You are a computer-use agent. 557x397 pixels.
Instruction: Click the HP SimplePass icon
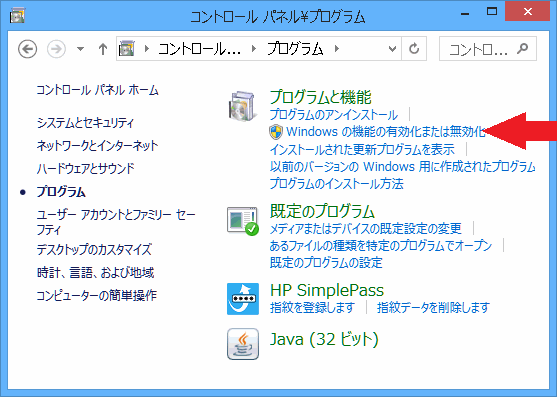(243, 299)
